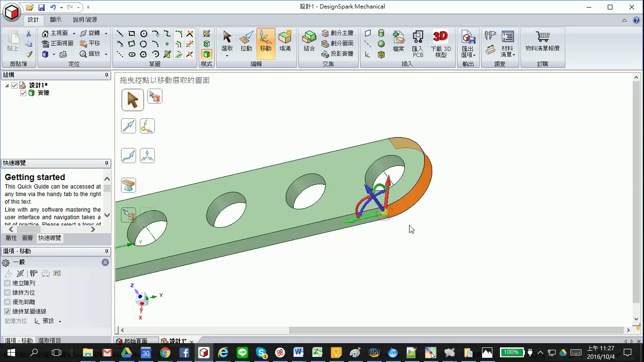The height and width of the screenshot is (362, 644).
Task: Select the sketch line tool
Action: [120, 33]
